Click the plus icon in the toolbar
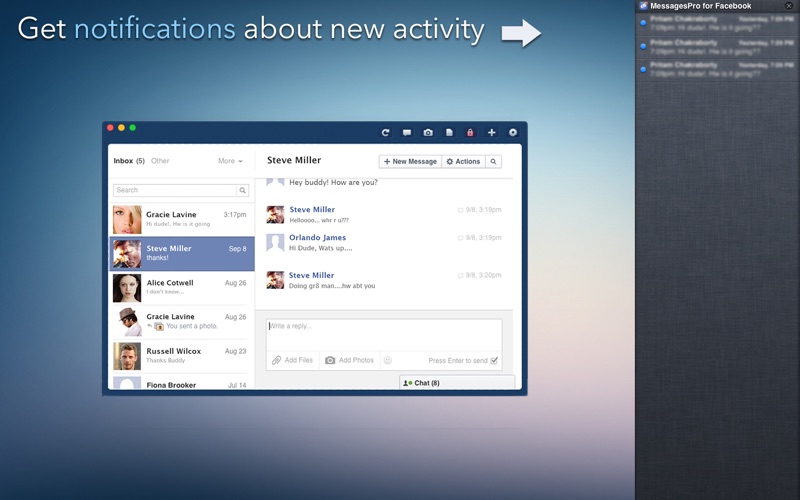Viewport: 800px width, 500px height. 491,132
